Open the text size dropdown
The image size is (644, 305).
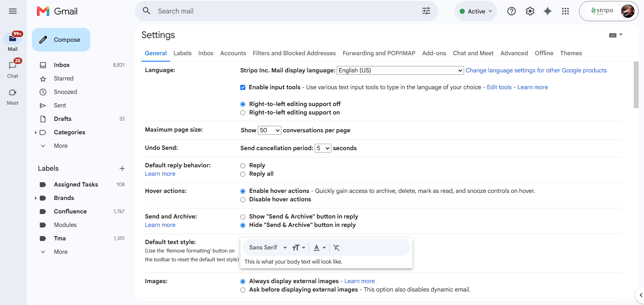click(299, 248)
